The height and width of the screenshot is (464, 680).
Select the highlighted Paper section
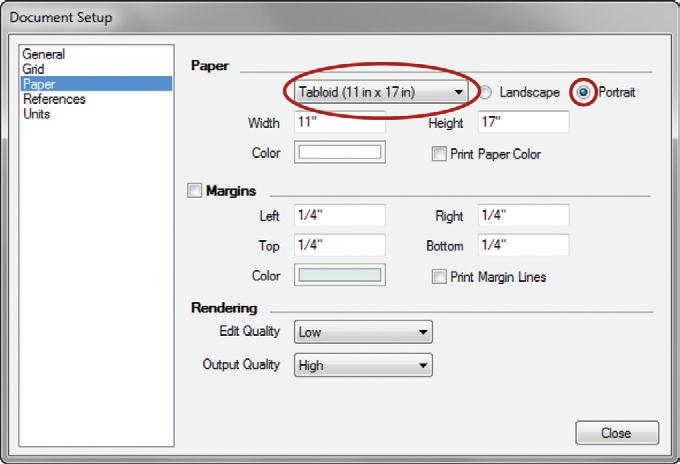pos(96,84)
